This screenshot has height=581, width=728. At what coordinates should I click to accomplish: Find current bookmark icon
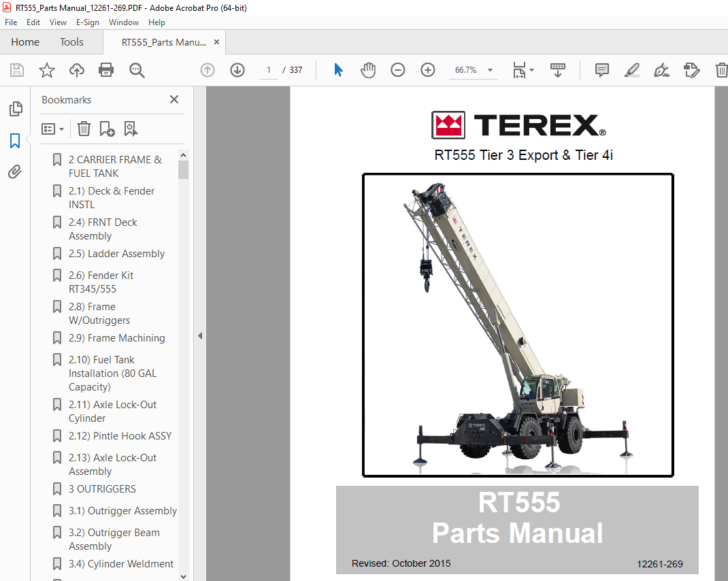(131, 129)
